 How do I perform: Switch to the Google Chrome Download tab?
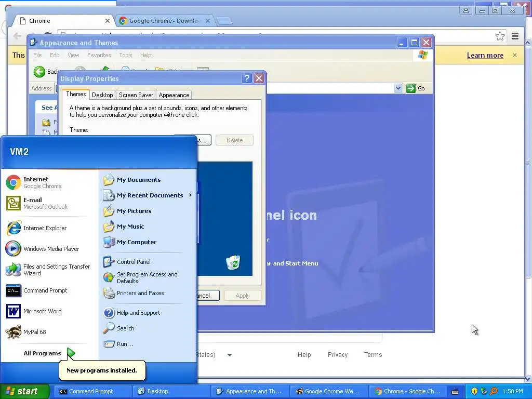tap(165, 21)
